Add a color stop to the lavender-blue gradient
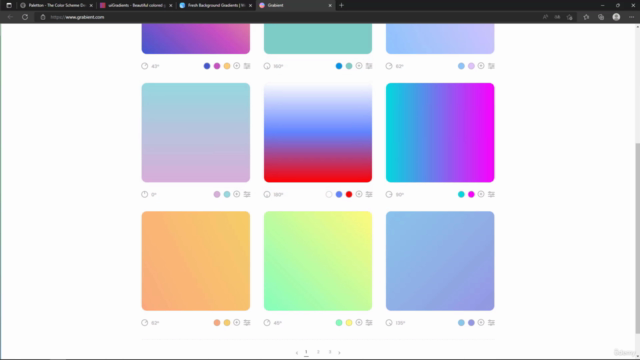 click(481, 66)
